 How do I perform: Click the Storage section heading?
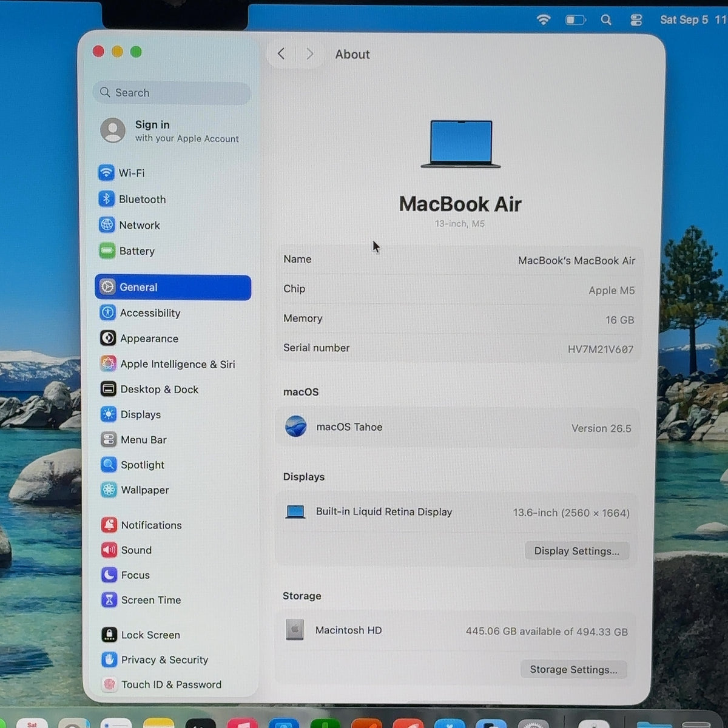click(302, 596)
